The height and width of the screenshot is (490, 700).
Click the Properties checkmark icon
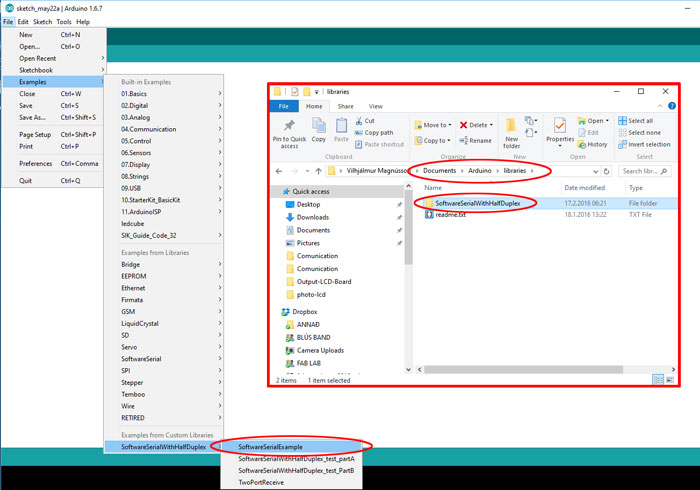pyautogui.click(x=560, y=126)
